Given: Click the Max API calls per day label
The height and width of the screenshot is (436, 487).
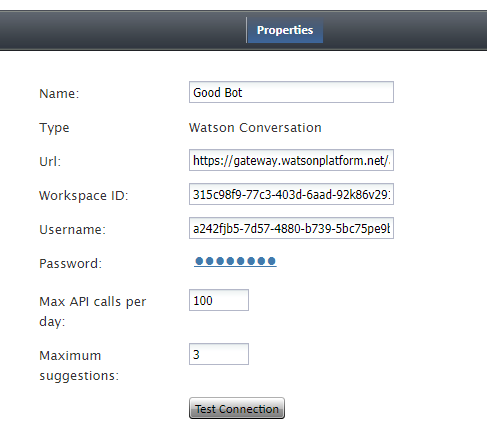Looking at the screenshot, I should [x=92, y=312].
